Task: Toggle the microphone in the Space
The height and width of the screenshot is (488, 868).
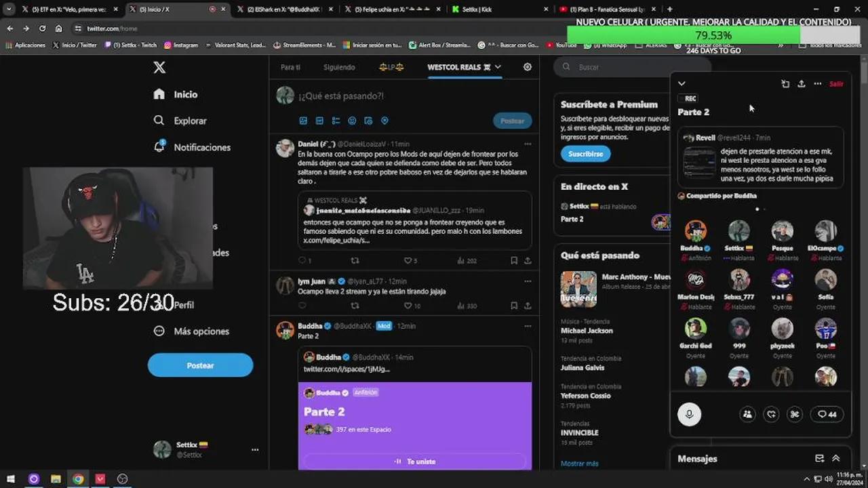Action: (x=690, y=414)
